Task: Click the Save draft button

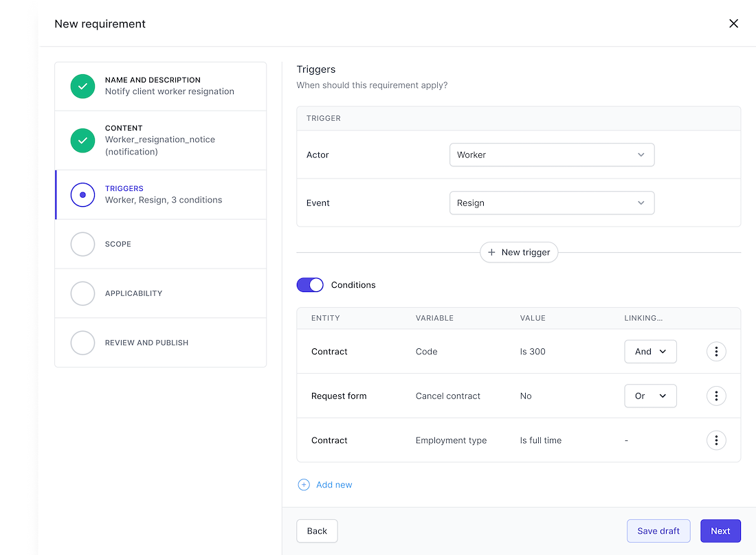Action: pyautogui.click(x=658, y=531)
